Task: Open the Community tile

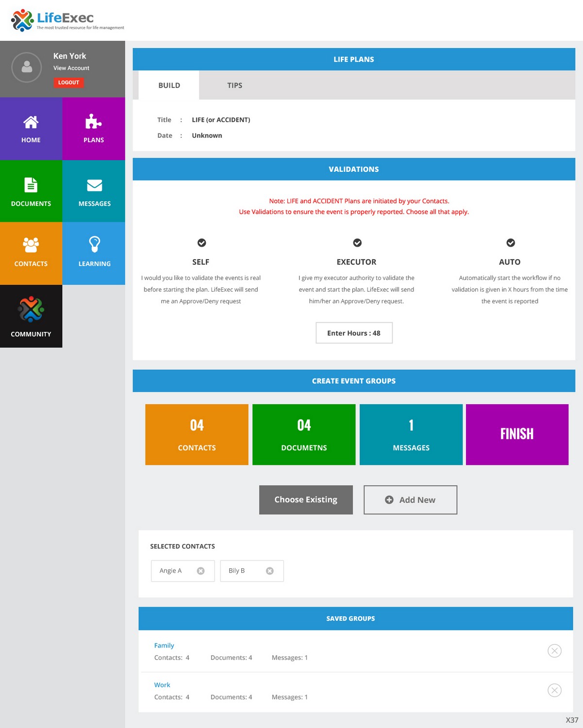Action: [31, 316]
